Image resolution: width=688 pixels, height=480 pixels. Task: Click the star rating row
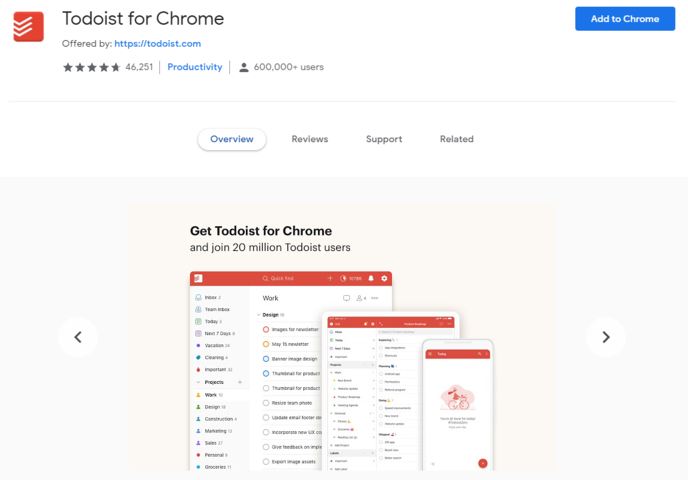point(92,67)
